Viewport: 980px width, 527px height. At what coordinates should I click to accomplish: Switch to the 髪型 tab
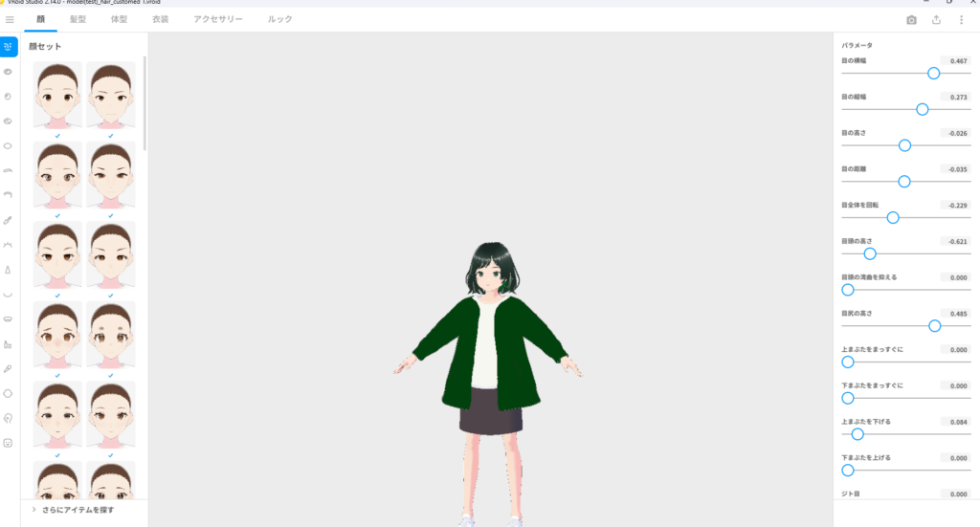[78, 19]
